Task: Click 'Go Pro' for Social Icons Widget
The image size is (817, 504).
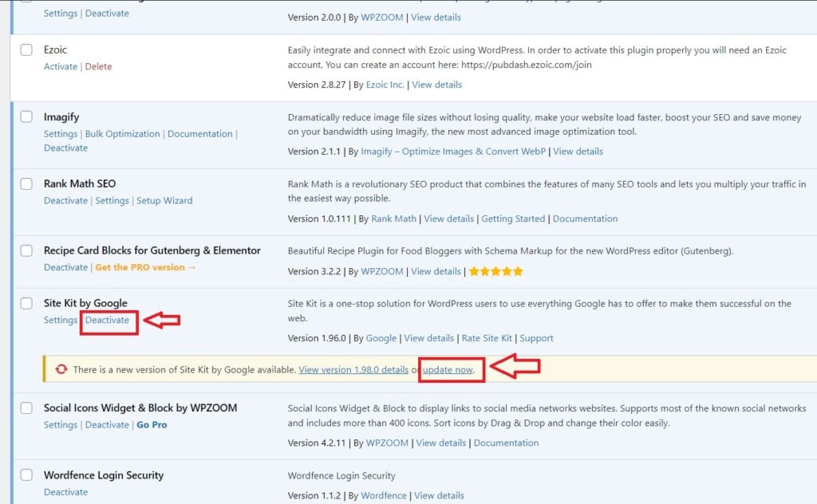Action: point(152,425)
